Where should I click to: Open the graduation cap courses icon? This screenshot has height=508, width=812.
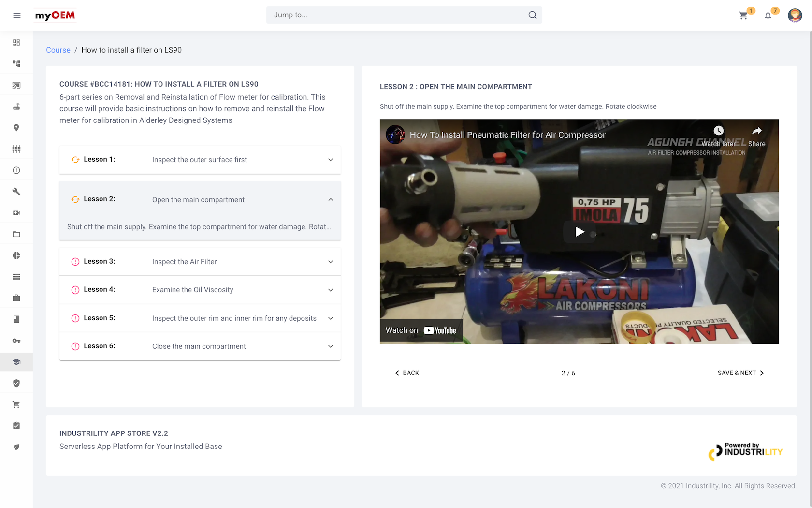[16, 362]
